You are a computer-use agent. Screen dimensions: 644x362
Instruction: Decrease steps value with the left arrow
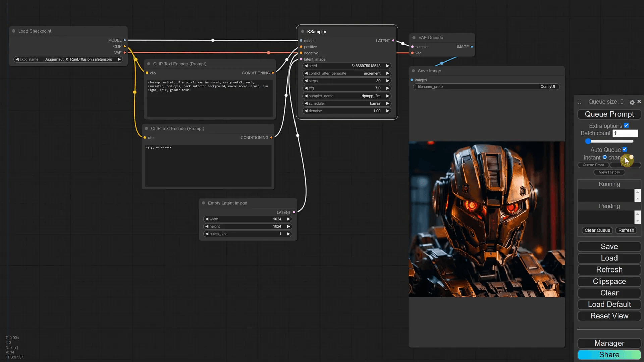306,81
